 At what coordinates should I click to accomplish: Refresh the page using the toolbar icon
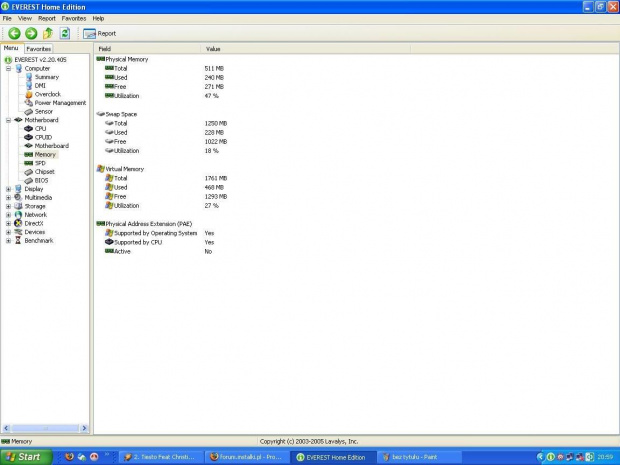coord(64,33)
